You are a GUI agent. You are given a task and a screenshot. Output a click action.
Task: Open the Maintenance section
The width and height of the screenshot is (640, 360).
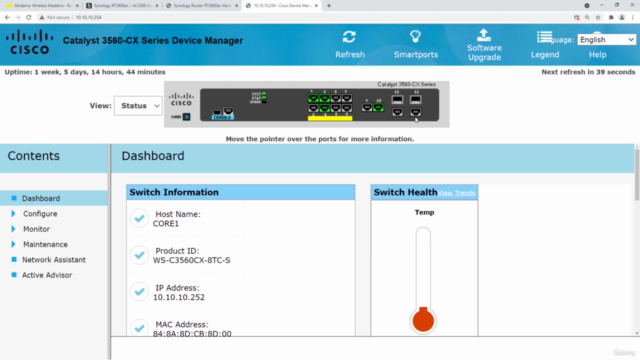(45, 244)
